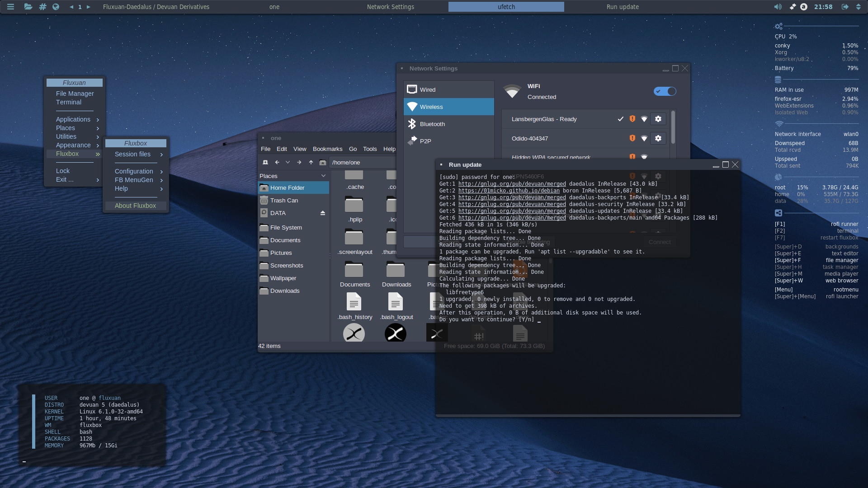This screenshot has height=488, width=868.
Task: Expand FB MenuGen submenu
Action: pos(136,180)
